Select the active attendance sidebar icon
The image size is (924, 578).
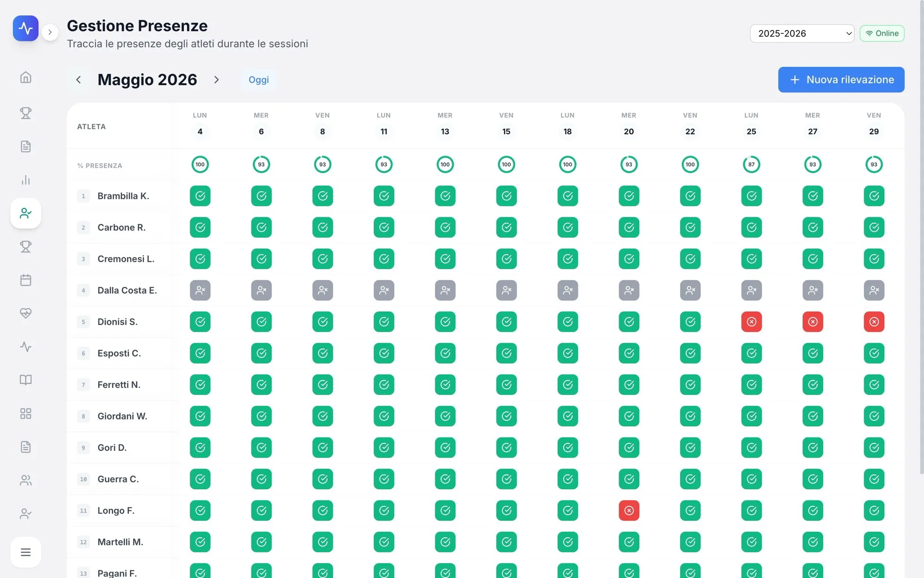pyautogui.click(x=26, y=213)
